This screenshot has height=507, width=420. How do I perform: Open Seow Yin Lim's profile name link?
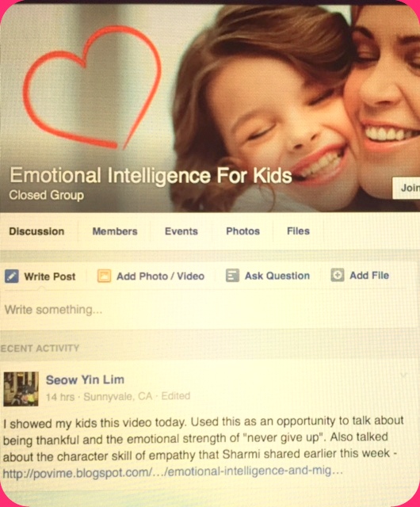pyautogui.click(x=85, y=379)
